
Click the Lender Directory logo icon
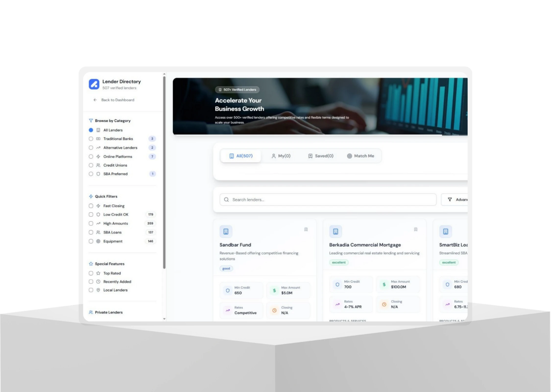(x=94, y=84)
